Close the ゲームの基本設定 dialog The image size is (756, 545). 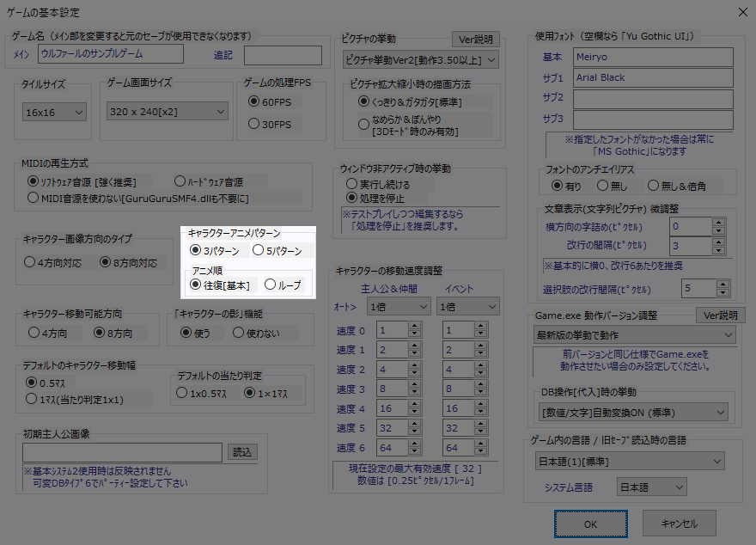coord(743,12)
